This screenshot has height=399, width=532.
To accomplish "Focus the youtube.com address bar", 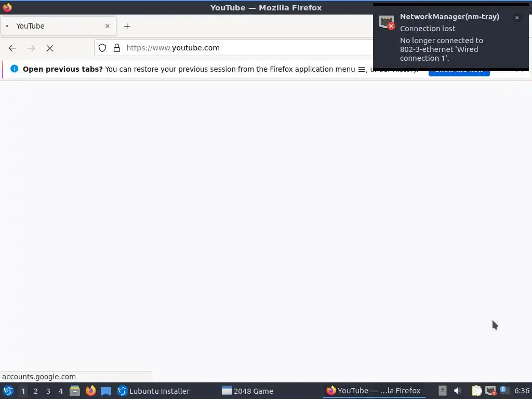I will pos(233,48).
